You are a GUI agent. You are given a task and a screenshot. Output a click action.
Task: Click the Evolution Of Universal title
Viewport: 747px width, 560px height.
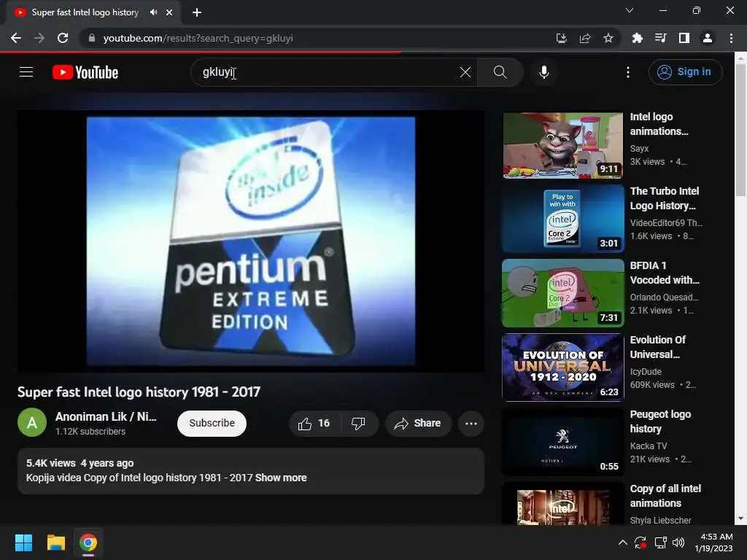[657, 347]
